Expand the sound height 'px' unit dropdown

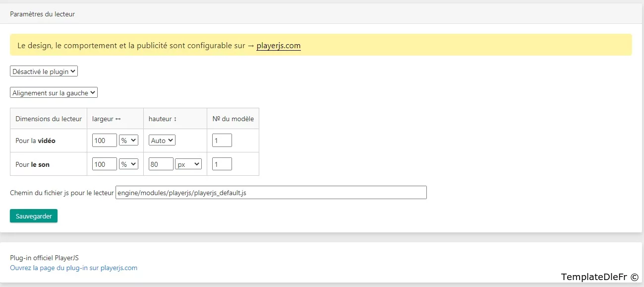(x=188, y=164)
